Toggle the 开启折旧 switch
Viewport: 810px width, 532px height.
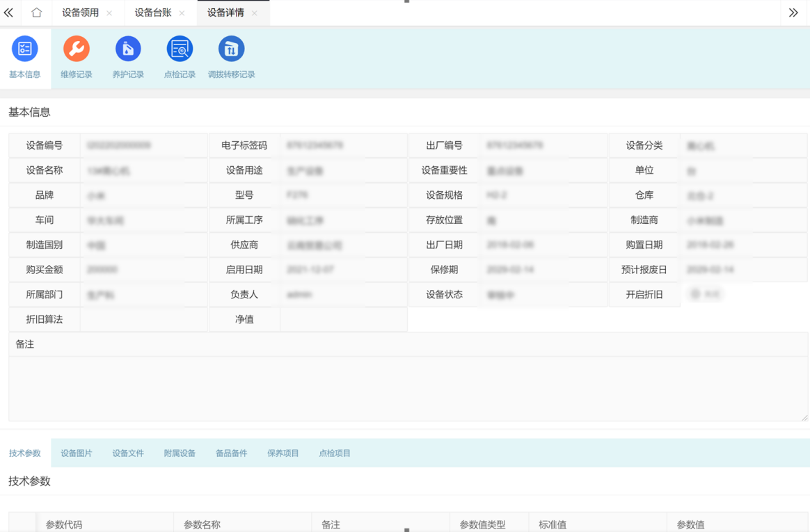(x=705, y=294)
